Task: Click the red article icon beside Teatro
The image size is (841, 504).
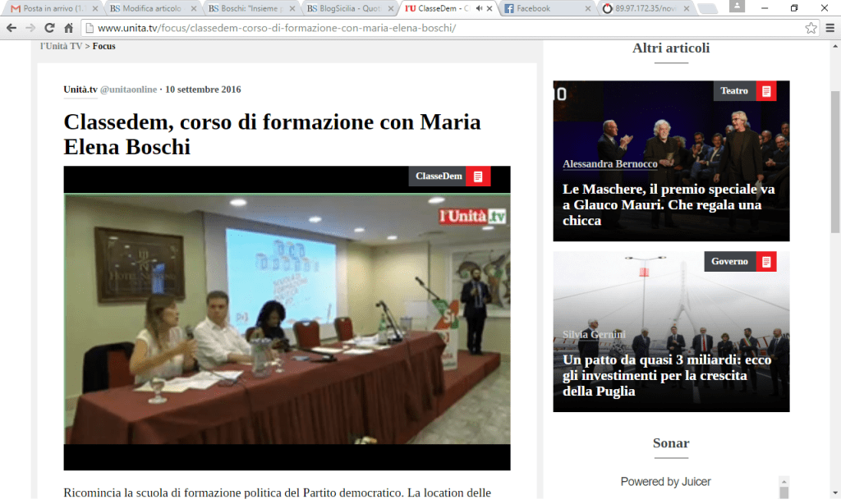Action: (766, 91)
